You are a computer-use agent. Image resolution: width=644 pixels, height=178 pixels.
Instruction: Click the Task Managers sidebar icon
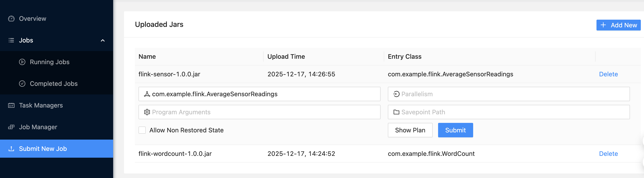click(11, 105)
